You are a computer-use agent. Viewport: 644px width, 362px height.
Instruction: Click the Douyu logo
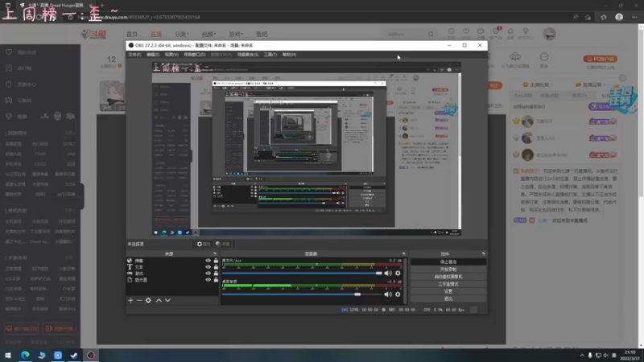pos(94,34)
